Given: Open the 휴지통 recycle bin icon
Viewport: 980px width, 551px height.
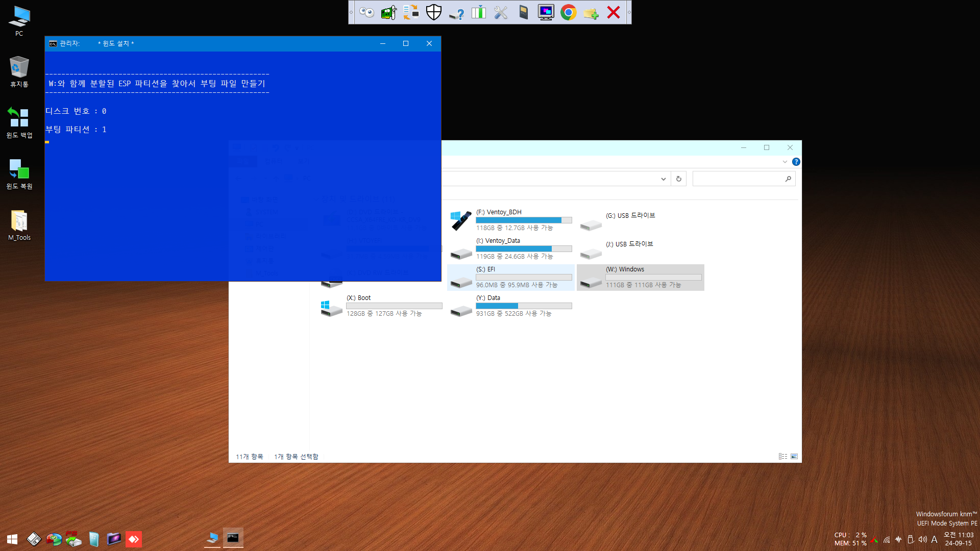Looking at the screenshot, I should 19,72.
